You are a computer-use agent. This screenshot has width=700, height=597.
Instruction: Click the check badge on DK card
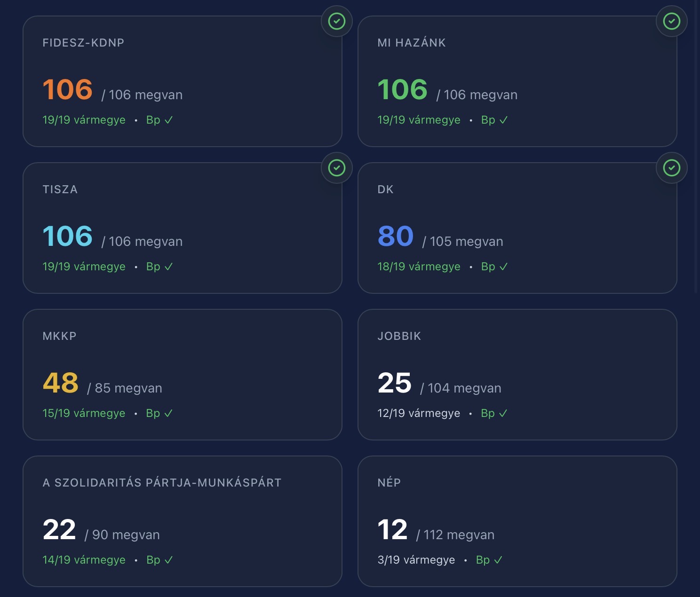click(671, 168)
